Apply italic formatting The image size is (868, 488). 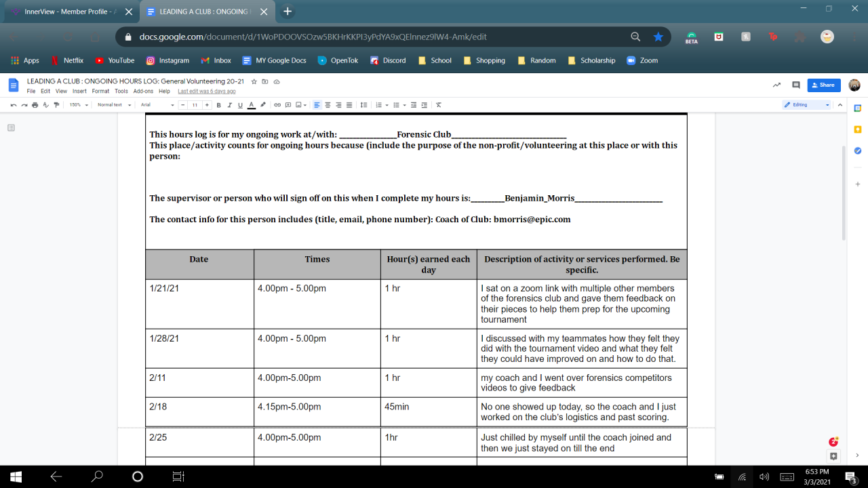click(x=230, y=105)
